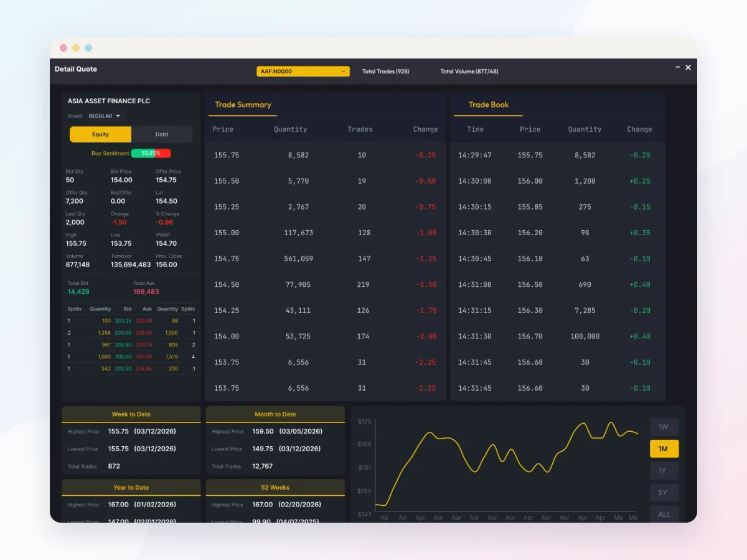The width and height of the screenshot is (747, 560).
Task: Sort Trade Summary by Quantity column
Action: pos(291,129)
